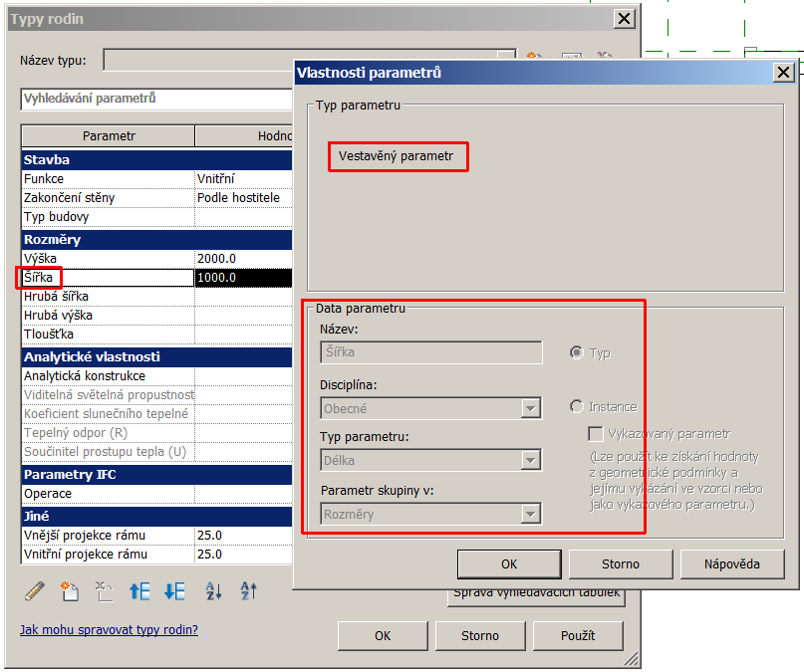Select the Typ radio button
Image resolution: width=804 pixels, height=672 pixels.
tap(577, 352)
